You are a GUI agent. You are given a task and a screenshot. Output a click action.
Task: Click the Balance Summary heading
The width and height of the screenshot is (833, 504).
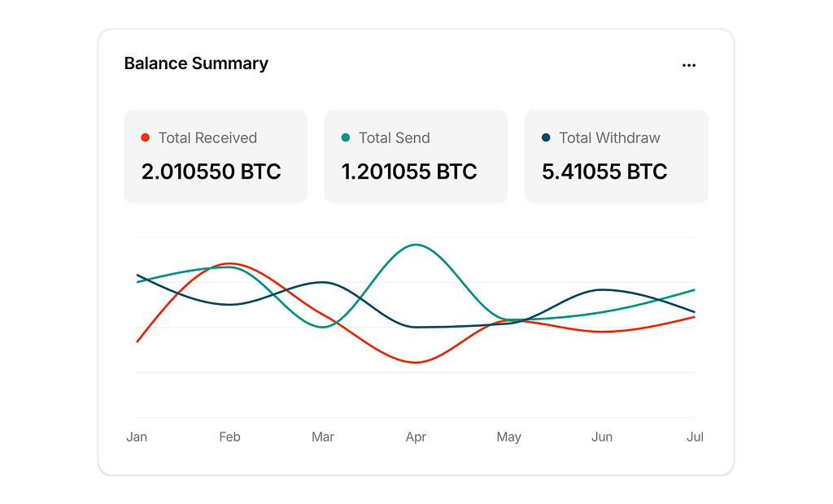pos(195,63)
